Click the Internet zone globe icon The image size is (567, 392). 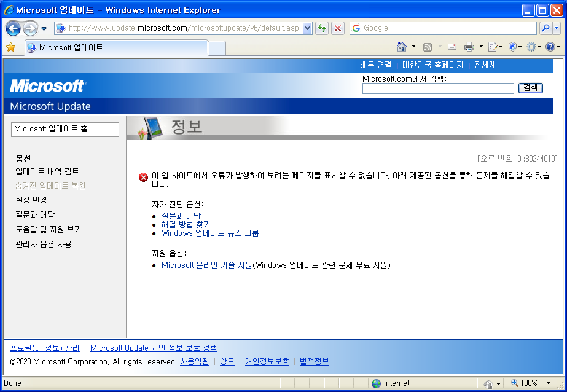pos(376,383)
